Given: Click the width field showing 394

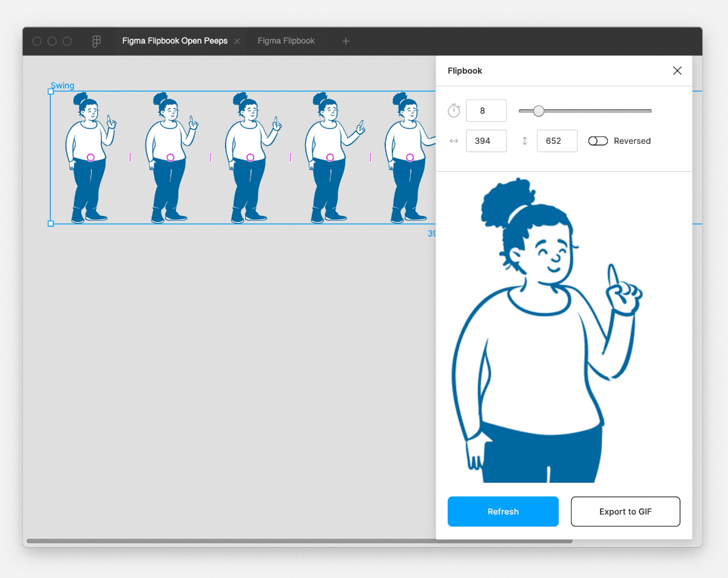Looking at the screenshot, I should (486, 141).
